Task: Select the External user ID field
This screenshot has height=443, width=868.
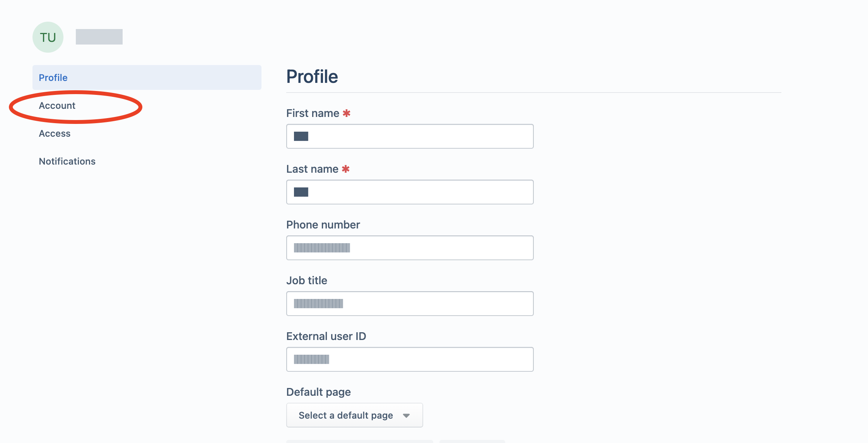Action: [x=410, y=359]
